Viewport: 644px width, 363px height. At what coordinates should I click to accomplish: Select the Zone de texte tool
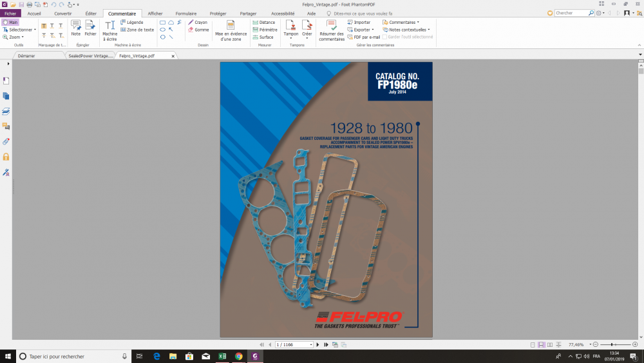tap(137, 30)
